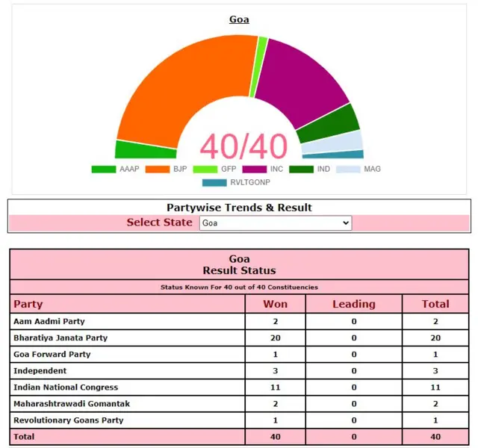Screen dimensions: 478x448
Task: Click the Total value 11 for Congress
Action: coord(435,387)
